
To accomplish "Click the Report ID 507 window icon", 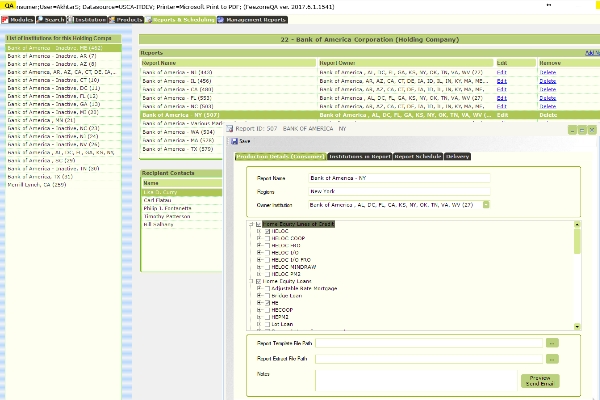I will point(230,129).
